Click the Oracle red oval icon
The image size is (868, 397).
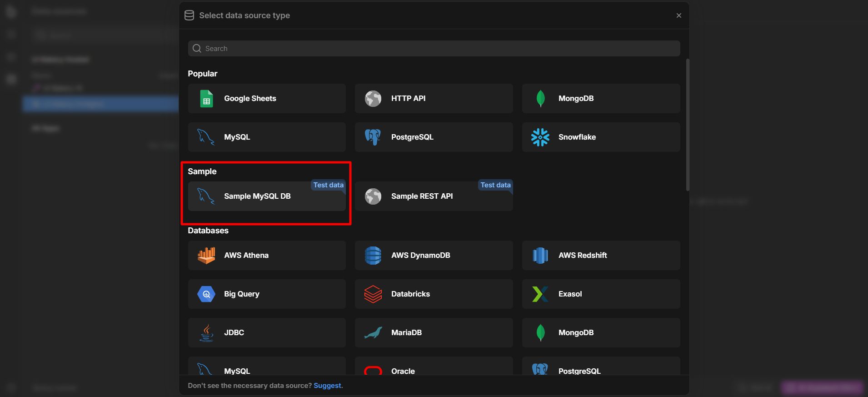[373, 370]
